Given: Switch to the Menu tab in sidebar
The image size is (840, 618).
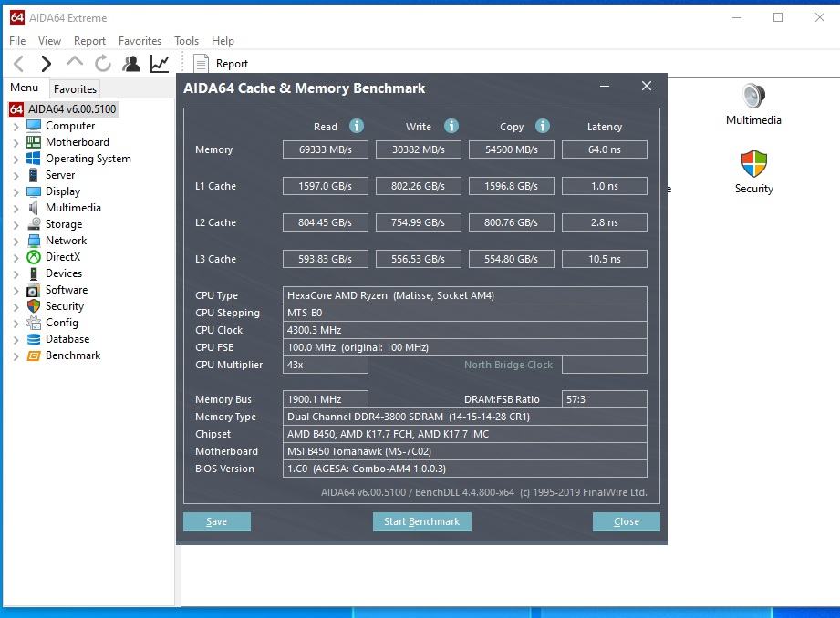Looking at the screenshot, I should (24, 88).
